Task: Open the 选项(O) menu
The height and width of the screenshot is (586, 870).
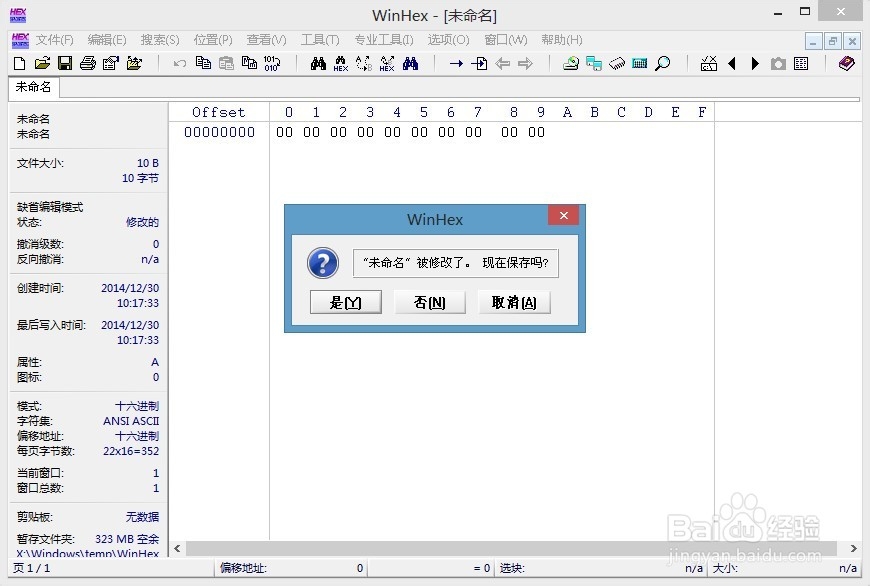Action: pos(448,40)
